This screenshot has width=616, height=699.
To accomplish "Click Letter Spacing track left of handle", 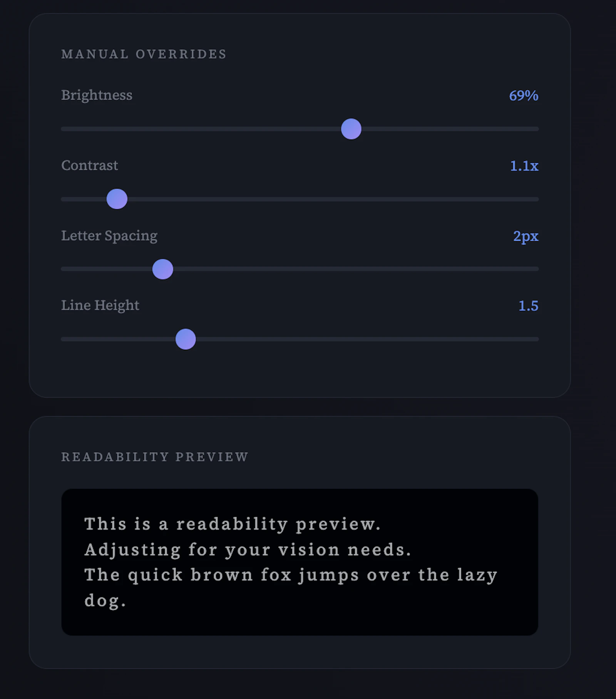I will tap(107, 269).
